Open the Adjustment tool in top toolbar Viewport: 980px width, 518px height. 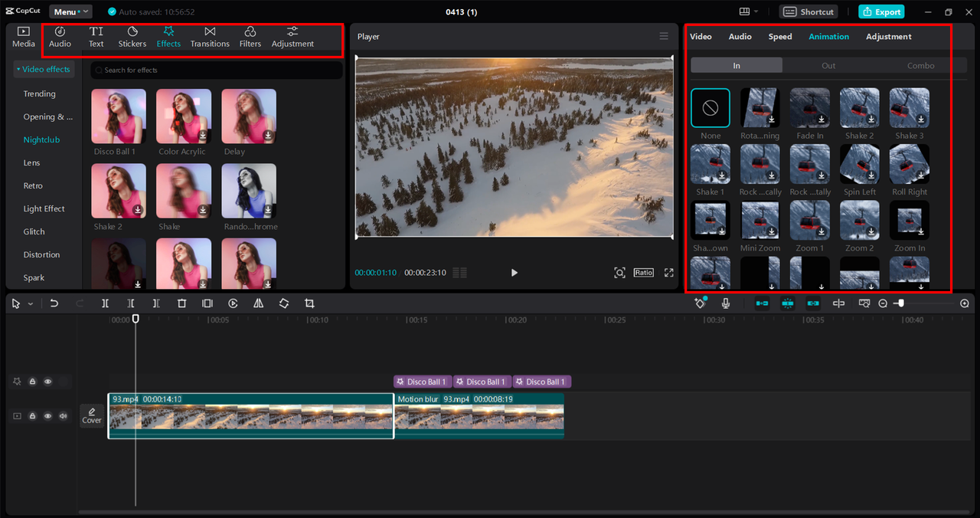click(x=292, y=37)
